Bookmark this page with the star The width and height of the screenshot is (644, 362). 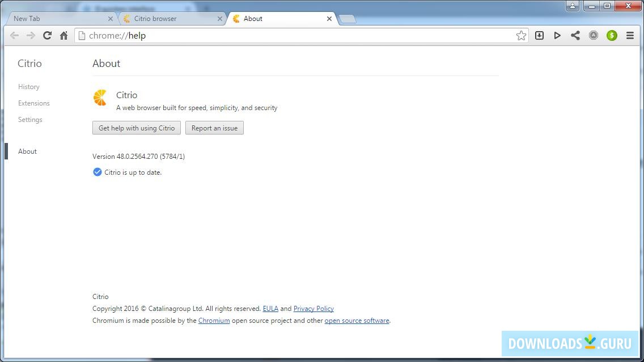pyautogui.click(x=521, y=36)
